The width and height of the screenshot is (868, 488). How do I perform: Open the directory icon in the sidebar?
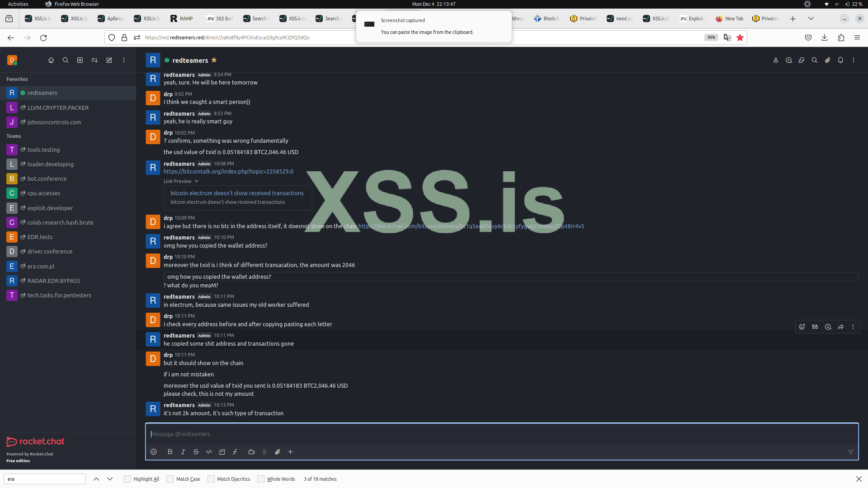coord(80,60)
